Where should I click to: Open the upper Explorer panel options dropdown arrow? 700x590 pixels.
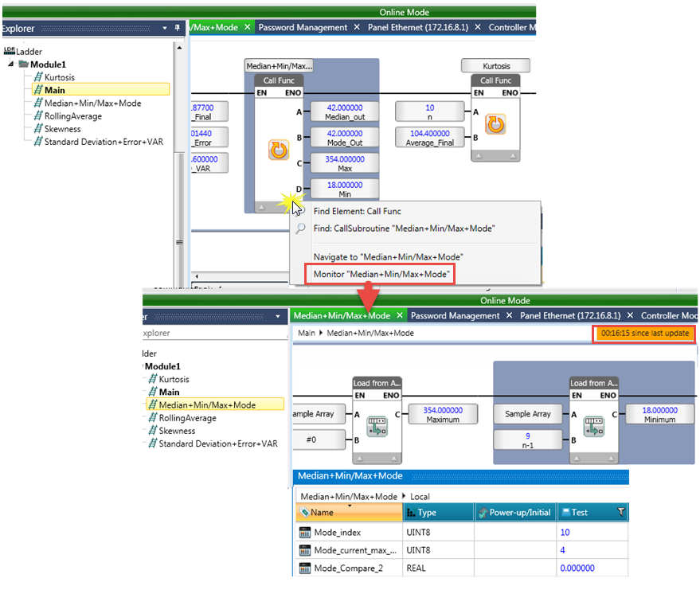coord(165,28)
